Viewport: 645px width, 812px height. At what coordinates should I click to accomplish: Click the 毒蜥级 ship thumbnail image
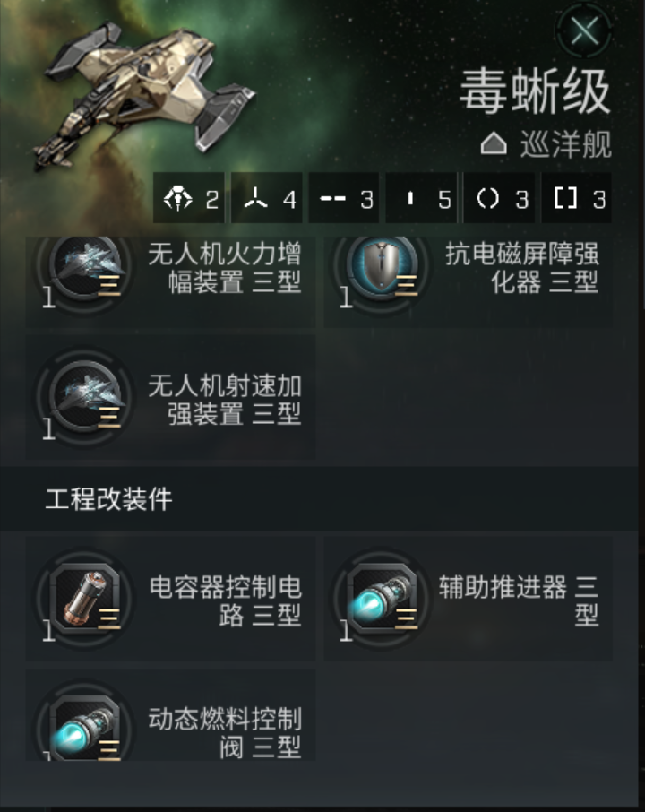[145, 95]
